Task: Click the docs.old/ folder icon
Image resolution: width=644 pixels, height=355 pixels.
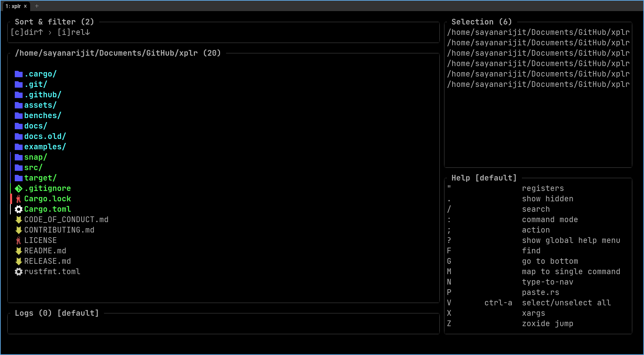Action: (19, 137)
